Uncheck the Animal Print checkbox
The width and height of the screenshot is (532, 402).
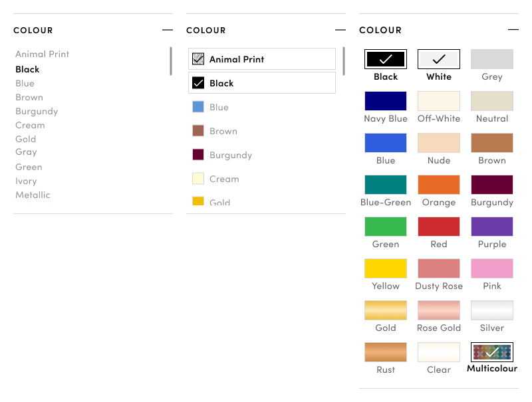point(198,59)
